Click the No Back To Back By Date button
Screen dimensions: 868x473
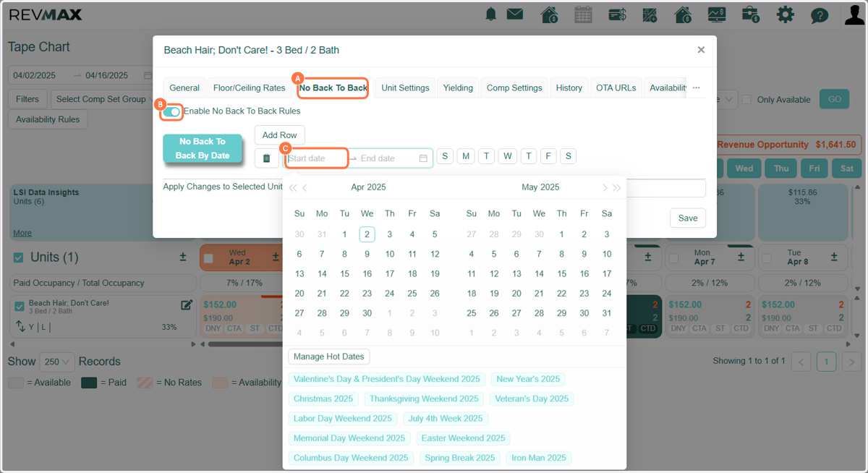[x=203, y=148]
